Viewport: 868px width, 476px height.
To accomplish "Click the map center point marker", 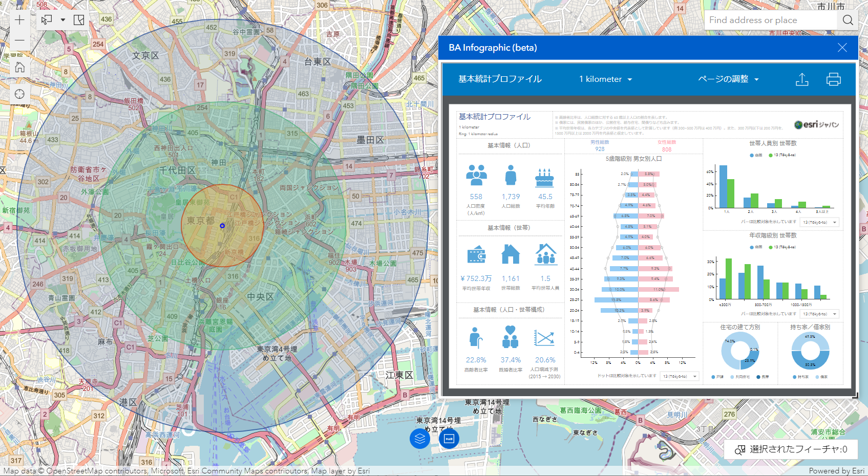I will [x=222, y=226].
